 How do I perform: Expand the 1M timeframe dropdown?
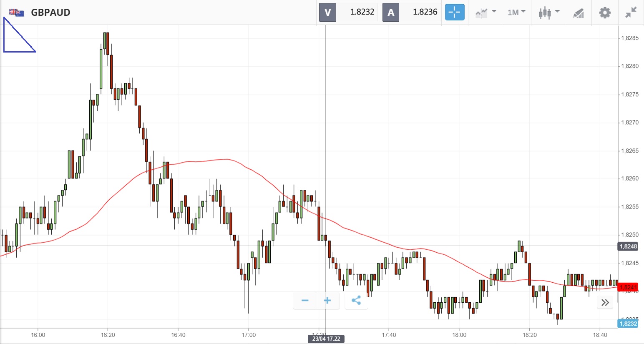click(x=516, y=13)
